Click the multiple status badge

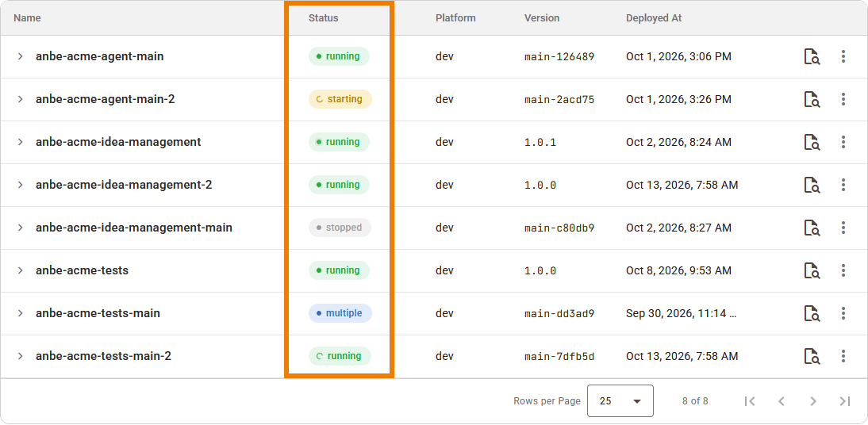[340, 313]
